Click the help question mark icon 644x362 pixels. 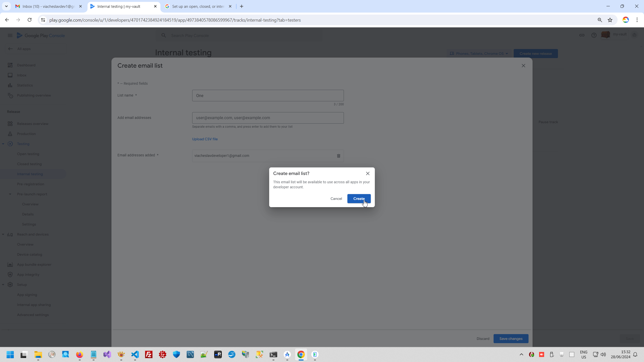coord(594,35)
